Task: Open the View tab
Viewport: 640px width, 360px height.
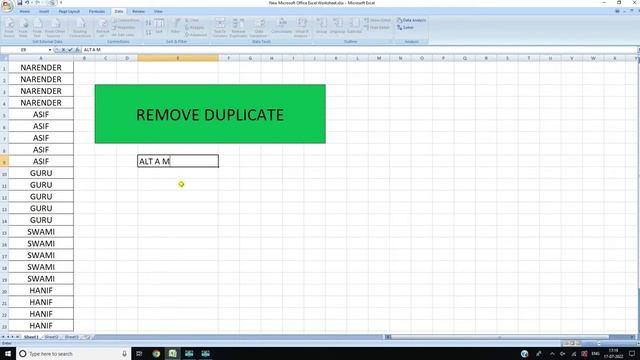Action: click(158, 11)
